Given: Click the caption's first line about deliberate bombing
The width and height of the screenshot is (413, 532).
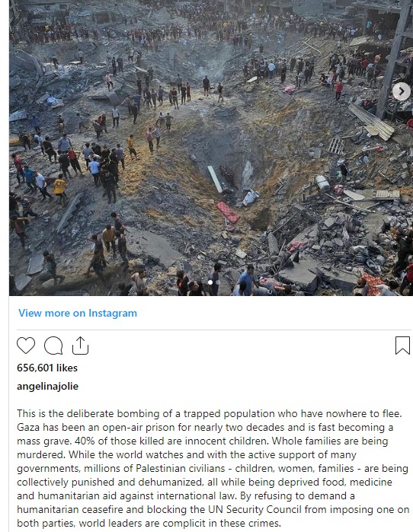Looking at the screenshot, I should click(x=210, y=413).
